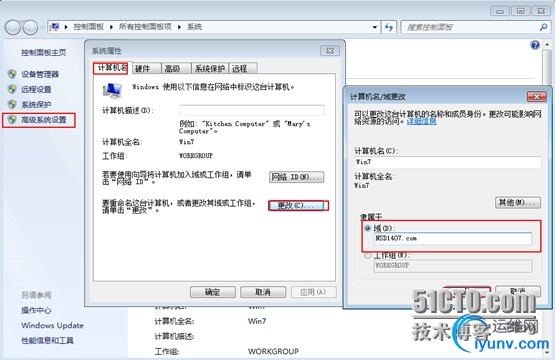
Task: Select the 工作组(W) radio button
Action: (368, 255)
